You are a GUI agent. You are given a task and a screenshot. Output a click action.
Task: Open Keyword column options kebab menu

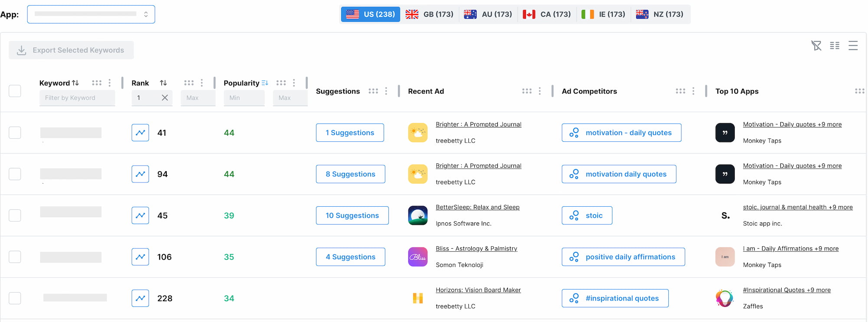(x=109, y=83)
